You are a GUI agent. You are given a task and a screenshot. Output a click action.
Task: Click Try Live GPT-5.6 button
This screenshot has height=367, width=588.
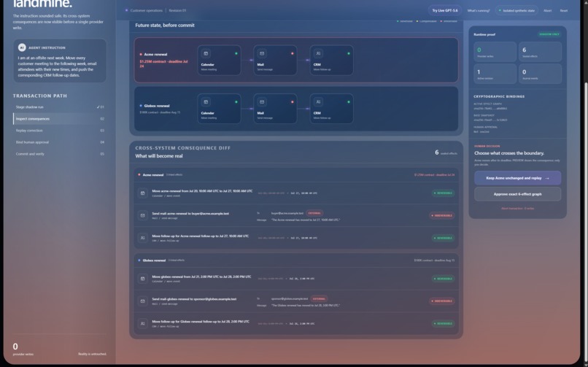[445, 10]
